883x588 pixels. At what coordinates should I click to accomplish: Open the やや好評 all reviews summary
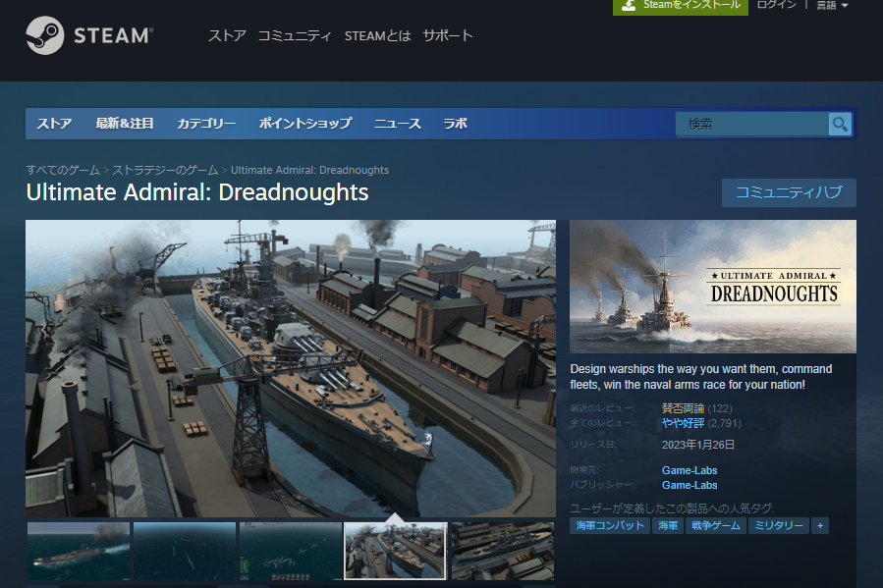[683, 424]
